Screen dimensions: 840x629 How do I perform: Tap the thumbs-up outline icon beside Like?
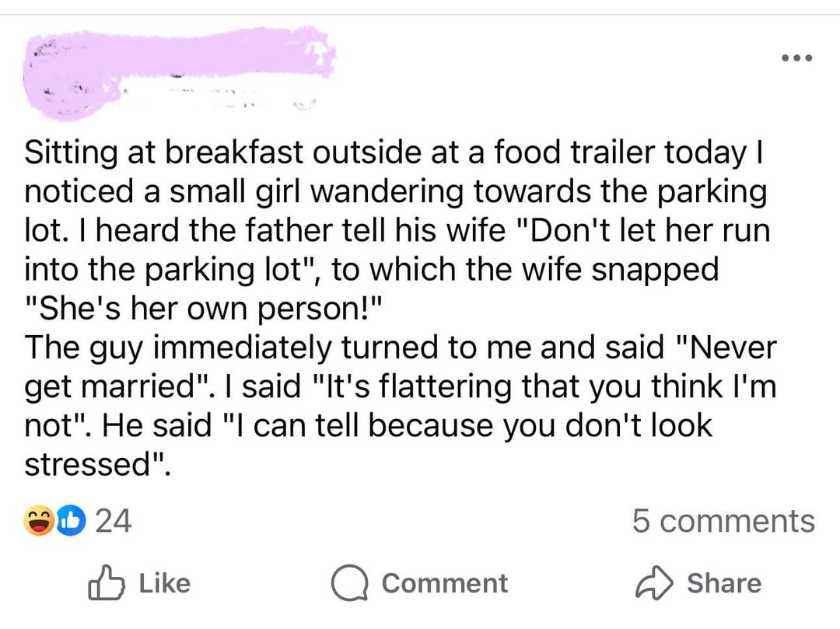coord(107,585)
